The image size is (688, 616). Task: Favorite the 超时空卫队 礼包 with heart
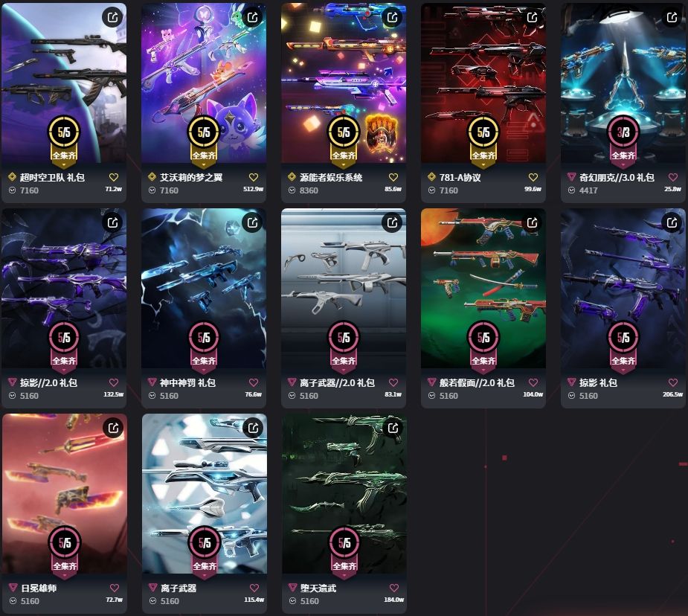click(114, 177)
